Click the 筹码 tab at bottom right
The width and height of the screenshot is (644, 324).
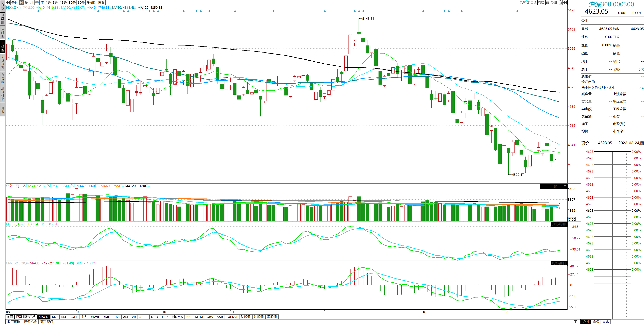(x=596, y=322)
